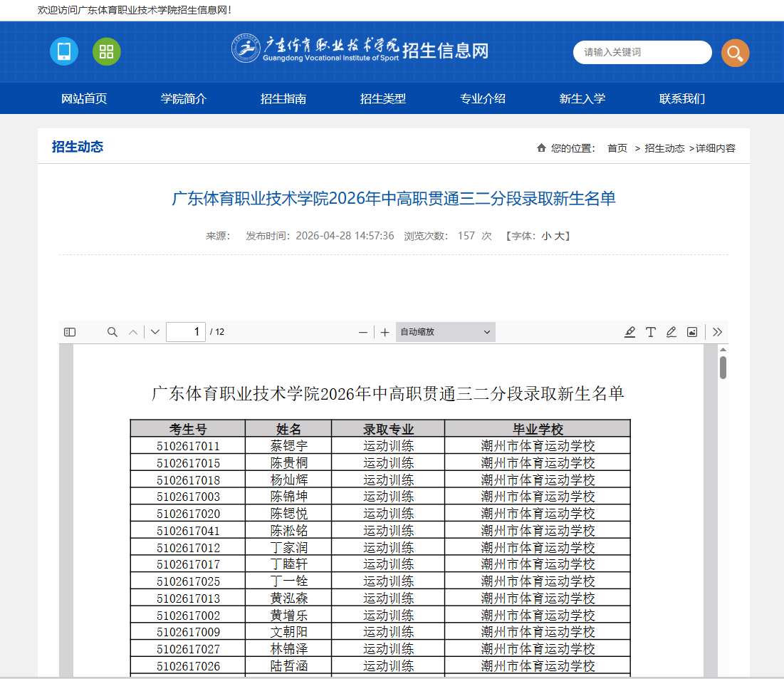Image resolution: width=784 pixels, height=679 pixels.
Task: Click the PDF scrollbar up arrow
Action: (x=723, y=349)
